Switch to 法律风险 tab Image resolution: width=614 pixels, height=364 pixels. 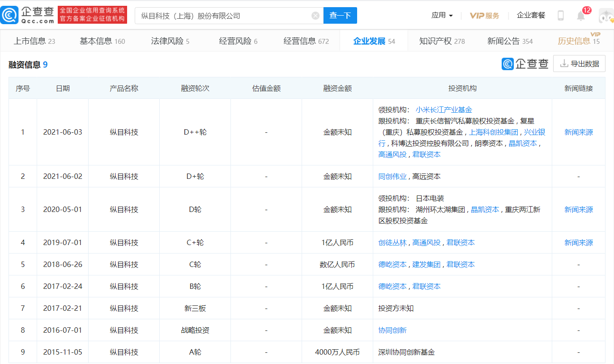point(170,41)
